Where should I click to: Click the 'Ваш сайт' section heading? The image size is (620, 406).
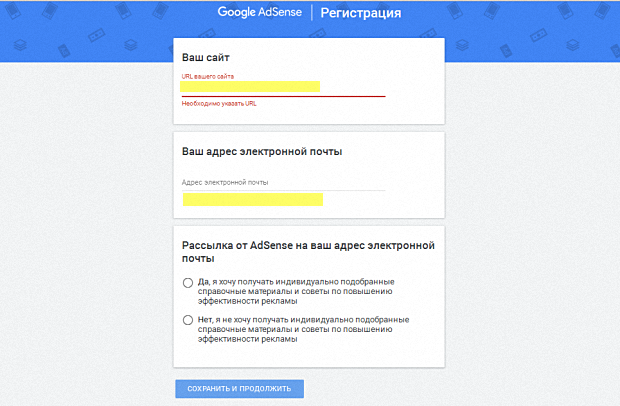click(206, 58)
